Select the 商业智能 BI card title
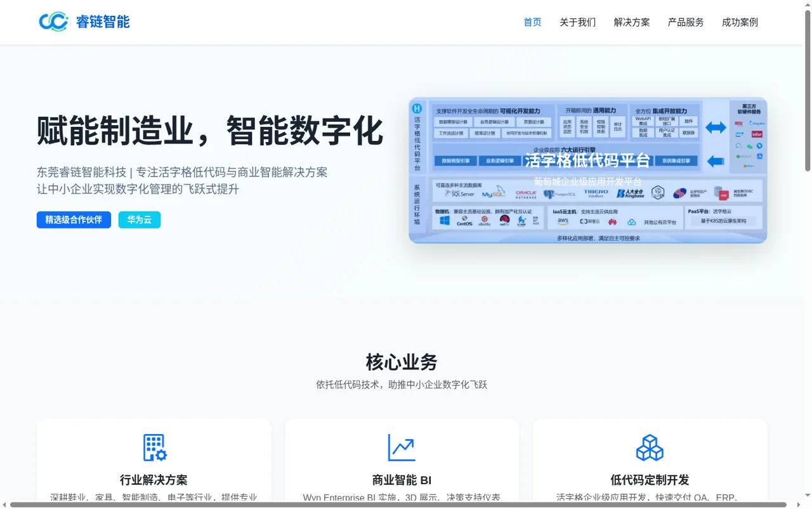The height and width of the screenshot is (509, 812). coord(402,480)
